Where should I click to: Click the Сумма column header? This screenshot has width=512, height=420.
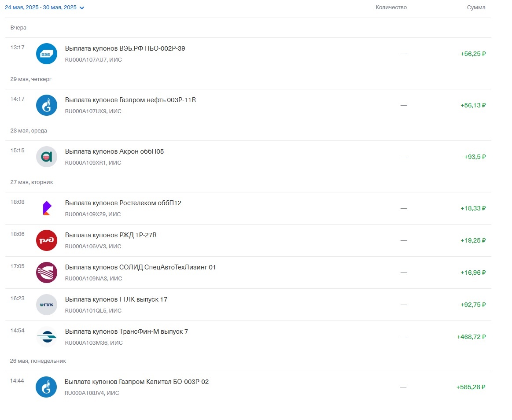pos(476,7)
